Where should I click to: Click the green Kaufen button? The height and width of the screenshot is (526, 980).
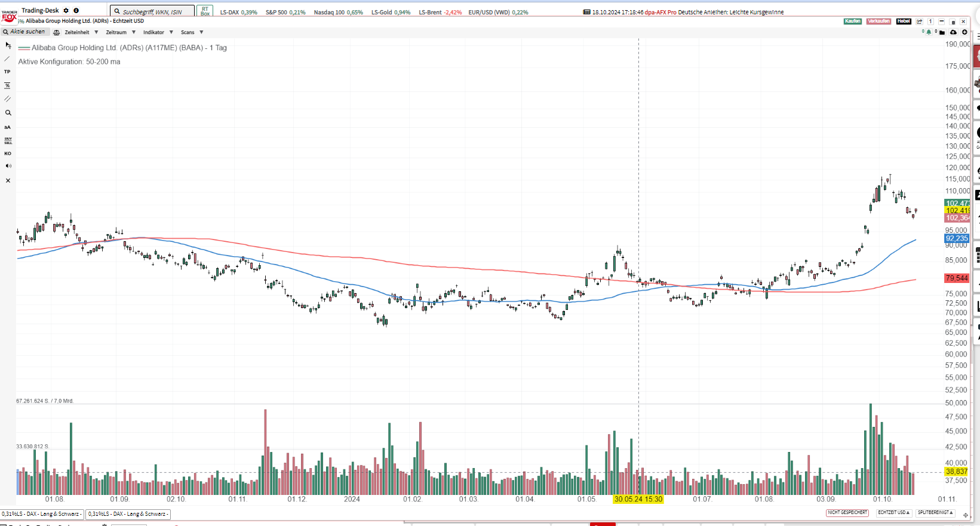click(x=853, y=21)
